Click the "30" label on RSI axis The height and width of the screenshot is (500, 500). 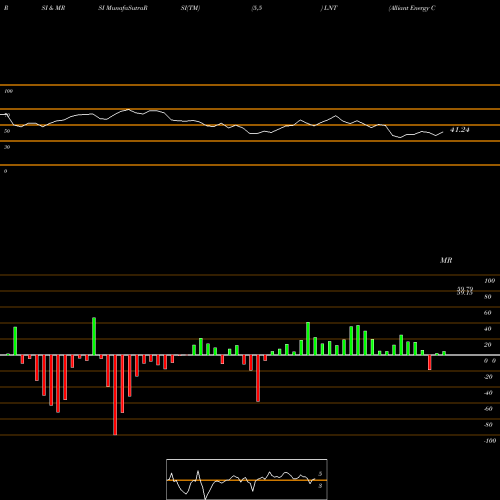(7, 147)
